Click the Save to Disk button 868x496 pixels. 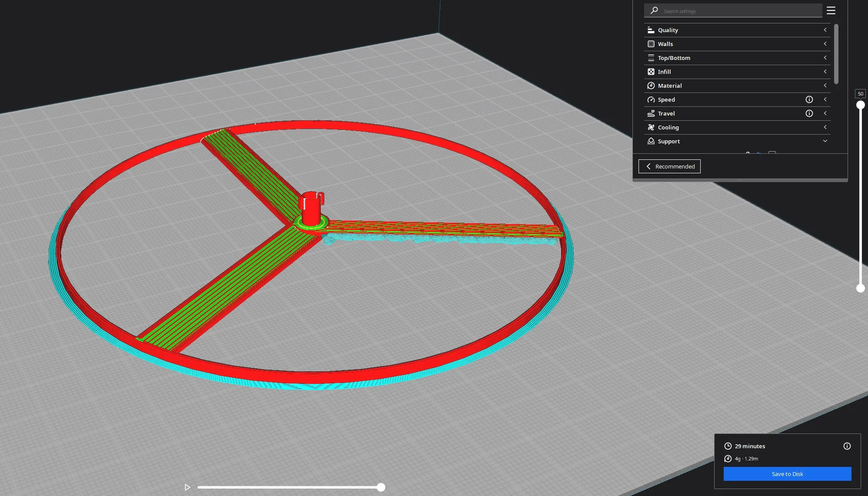coord(787,474)
